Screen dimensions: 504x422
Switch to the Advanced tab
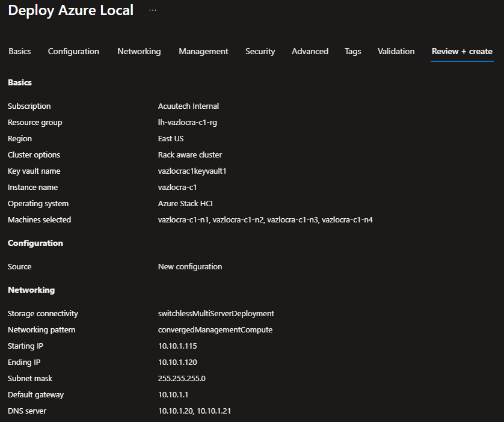pyautogui.click(x=310, y=51)
